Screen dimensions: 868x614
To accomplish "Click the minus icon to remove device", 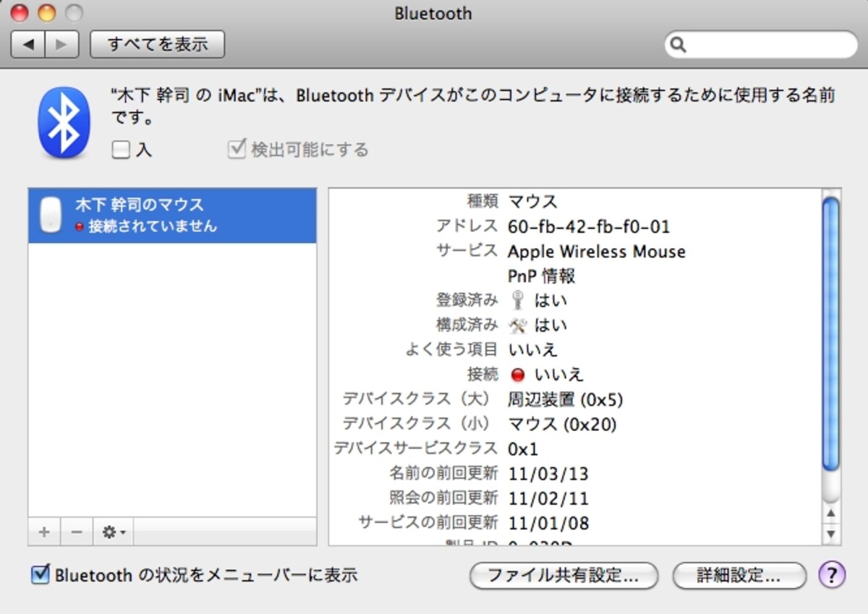I will pos(76,532).
